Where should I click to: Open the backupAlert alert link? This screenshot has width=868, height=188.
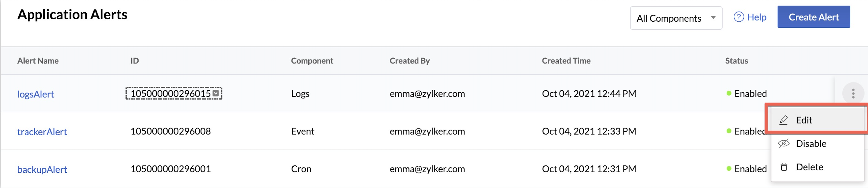(x=42, y=169)
